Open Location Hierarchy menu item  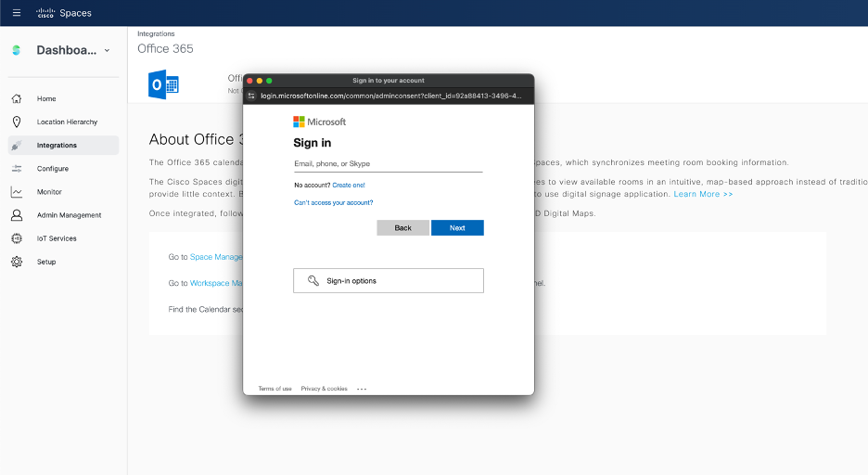coord(67,122)
